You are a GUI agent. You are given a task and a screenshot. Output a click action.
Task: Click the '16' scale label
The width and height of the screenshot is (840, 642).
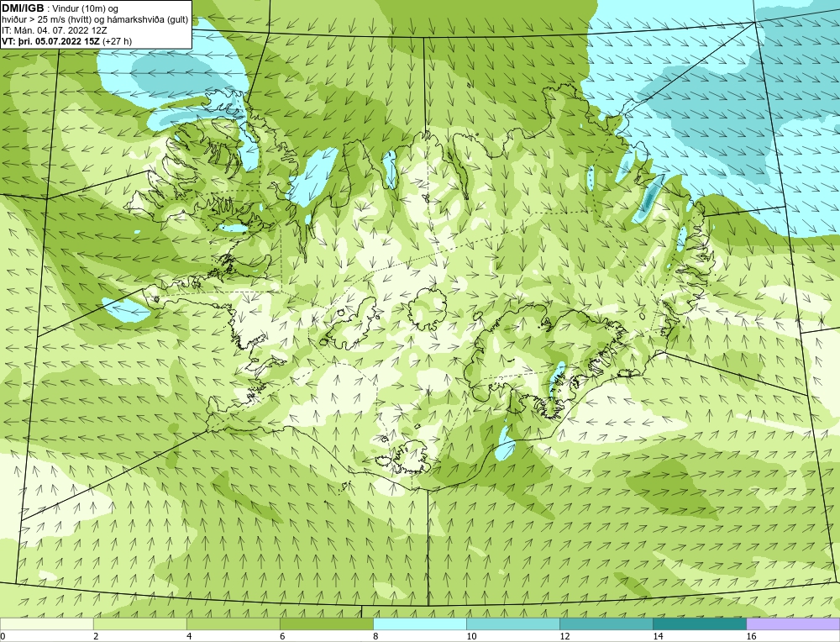click(x=750, y=636)
